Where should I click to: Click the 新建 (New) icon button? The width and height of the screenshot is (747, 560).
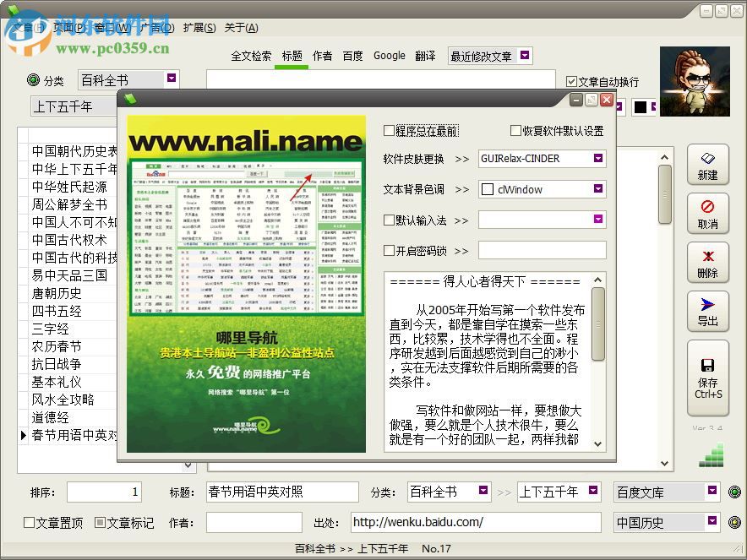(708, 159)
